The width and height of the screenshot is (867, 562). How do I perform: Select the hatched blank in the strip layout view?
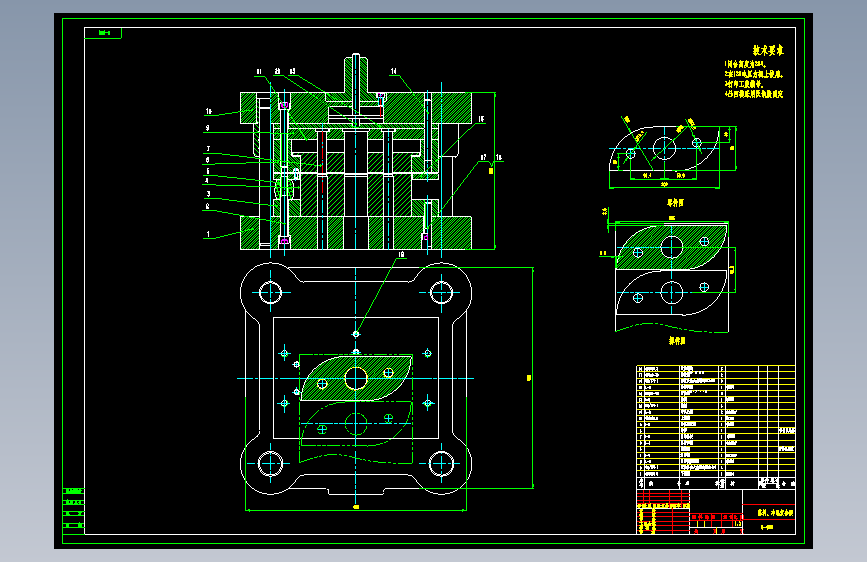click(x=671, y=247)
